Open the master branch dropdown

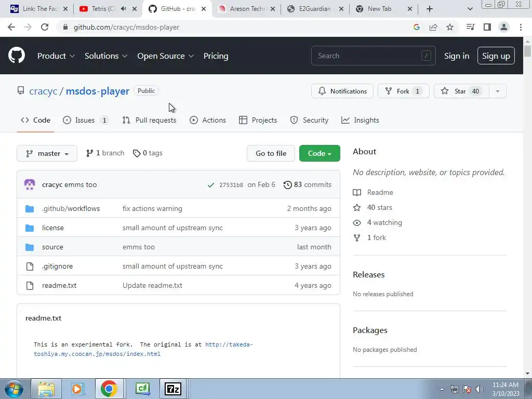coord(47,153)
